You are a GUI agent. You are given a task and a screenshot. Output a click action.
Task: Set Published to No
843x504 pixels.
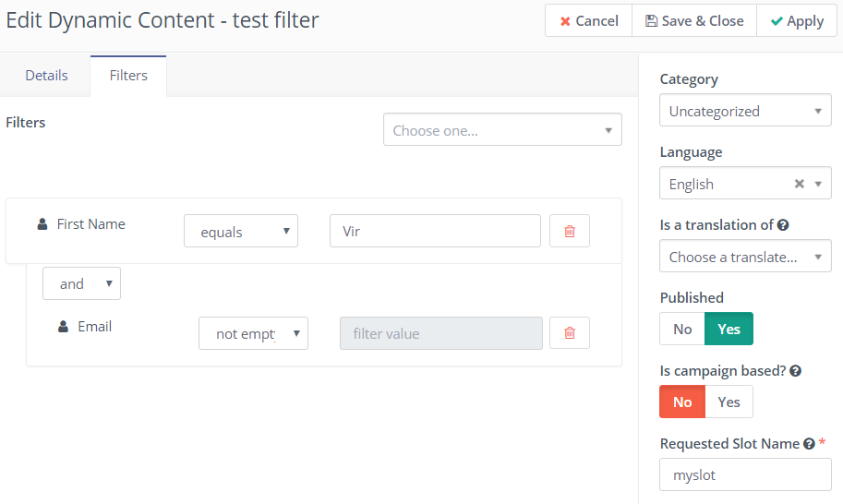pos(682,330)
